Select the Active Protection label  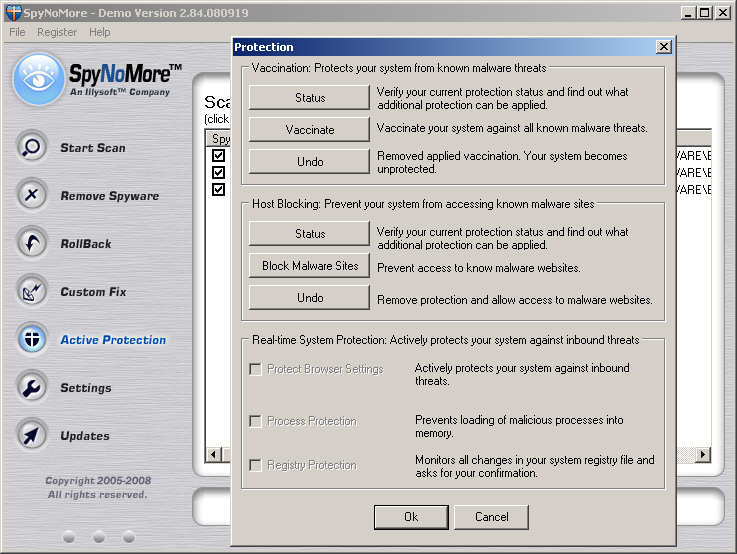[113, 340]
